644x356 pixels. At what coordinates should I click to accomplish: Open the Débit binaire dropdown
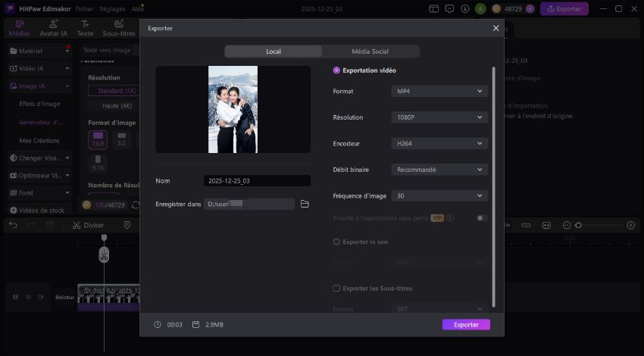(x=439, y=170)
